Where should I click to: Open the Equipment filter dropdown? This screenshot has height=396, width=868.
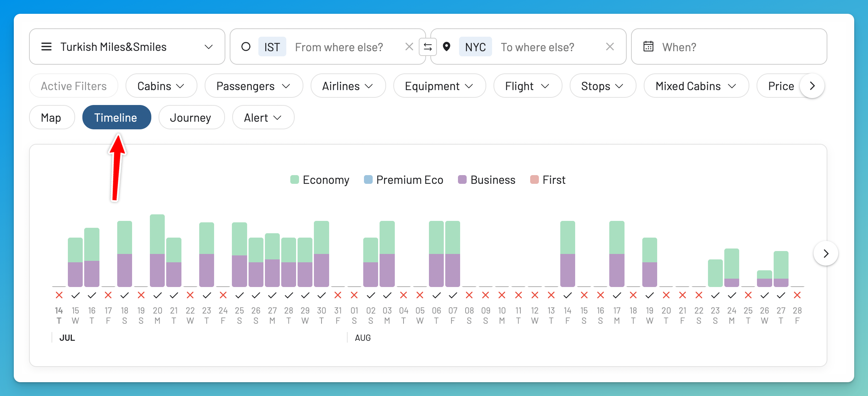(x=439, y=86)
